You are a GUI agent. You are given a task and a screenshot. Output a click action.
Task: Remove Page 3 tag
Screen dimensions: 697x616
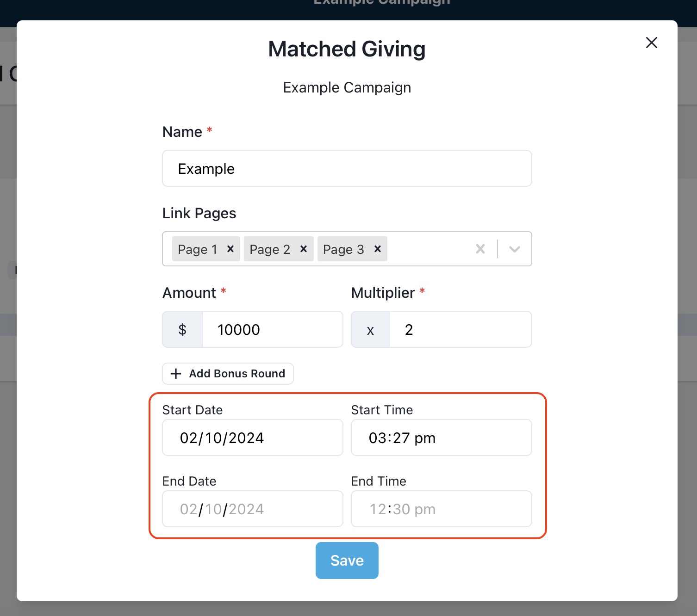[378, 249]
